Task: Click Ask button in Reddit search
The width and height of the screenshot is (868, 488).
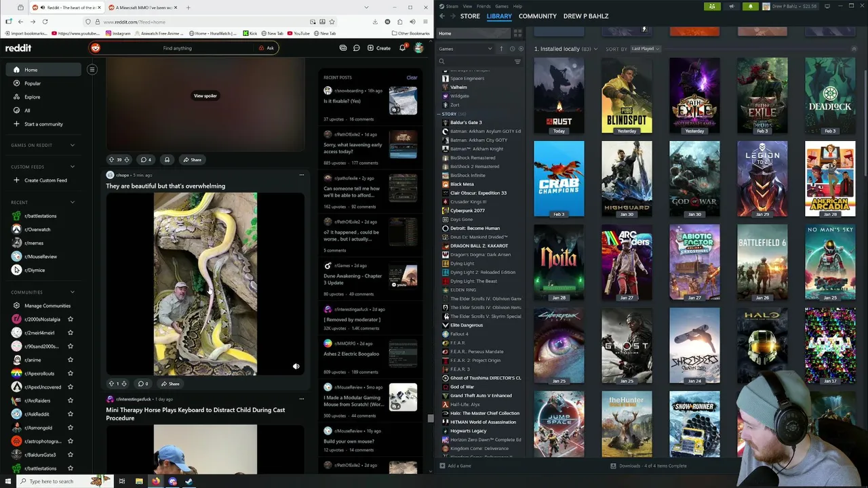Action: pos(267,48)
